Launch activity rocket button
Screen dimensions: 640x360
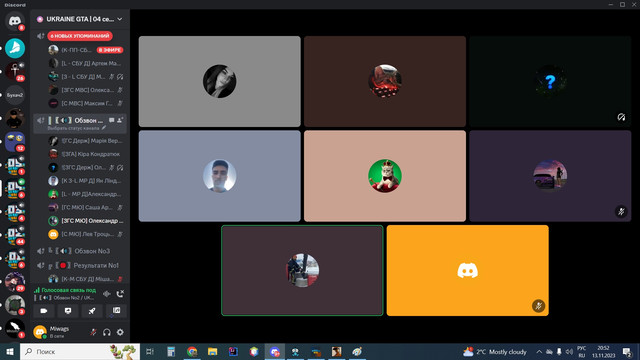[x=92, y=311]
